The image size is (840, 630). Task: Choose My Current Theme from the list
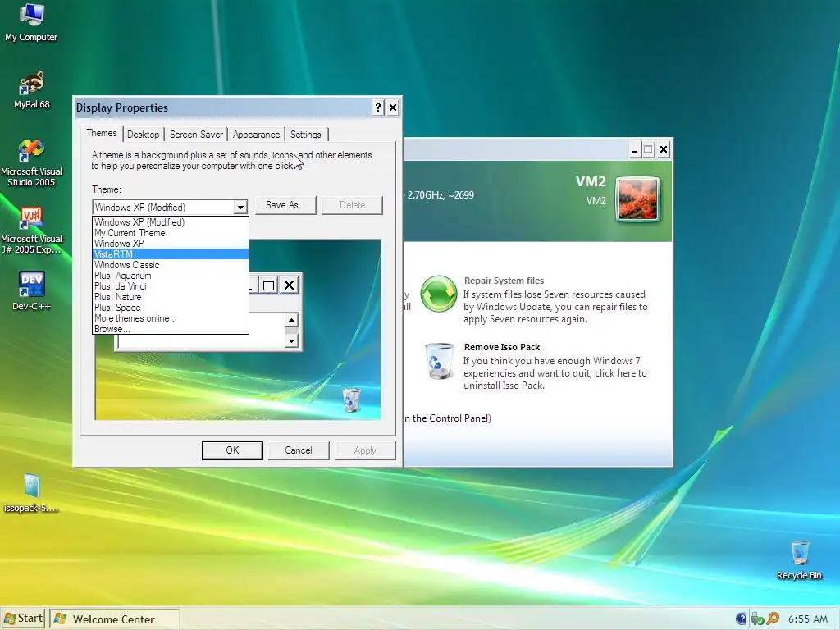pyautogui.click(x=171, y=232)
